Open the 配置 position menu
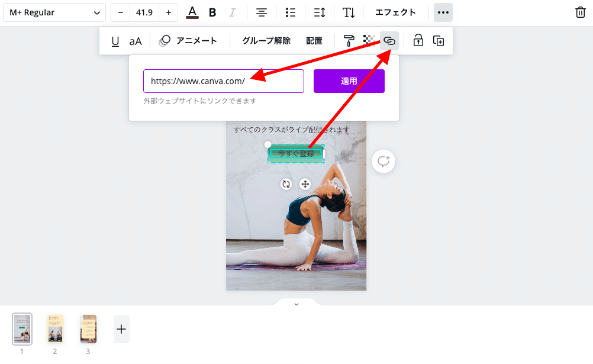The width and height of the screenshot is (593, 364). tap(314, 41)
